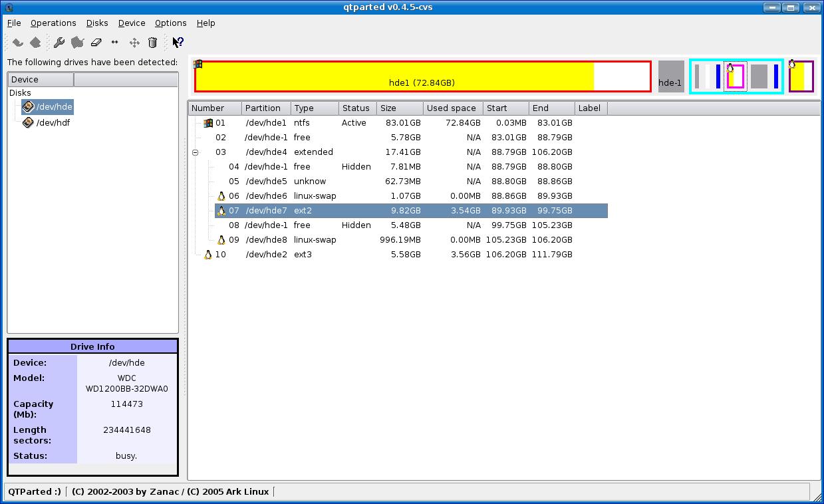This screenshot has height=504, width=824.
Task: Select the /dev/hde1 ntfs partition row
Action: (266, 122)
